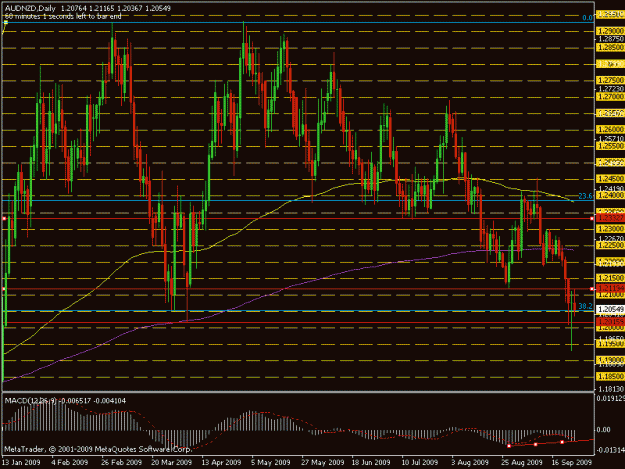This screenshot has height=469, width=625.
Task: Click the 1.22500 price level label
Action: (x=610, y=245)
